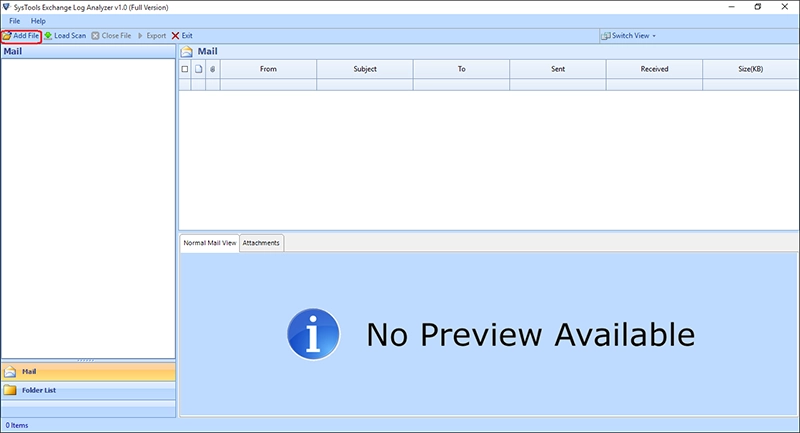
Task: Click the envelope icon beside the Mail heading
Action: [187, 52]
